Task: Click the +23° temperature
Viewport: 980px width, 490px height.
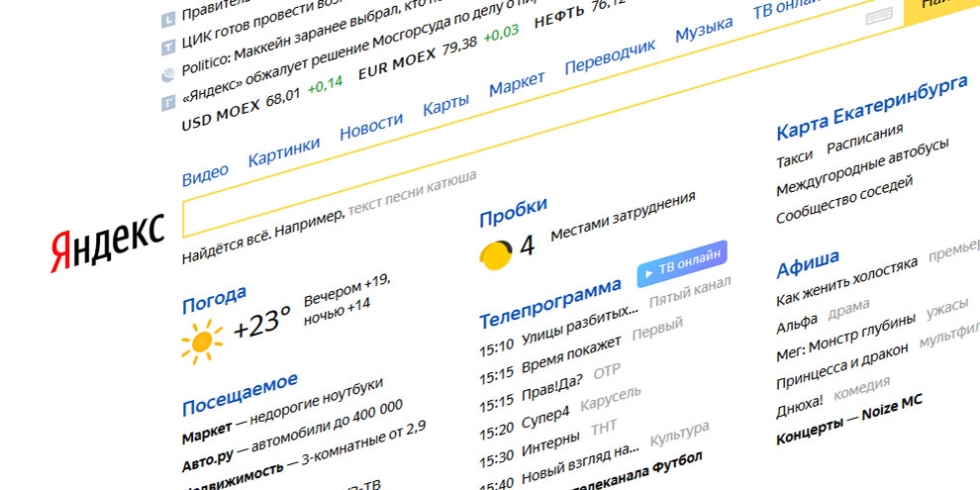Action: pyautogui.click(x=262, y=322)
